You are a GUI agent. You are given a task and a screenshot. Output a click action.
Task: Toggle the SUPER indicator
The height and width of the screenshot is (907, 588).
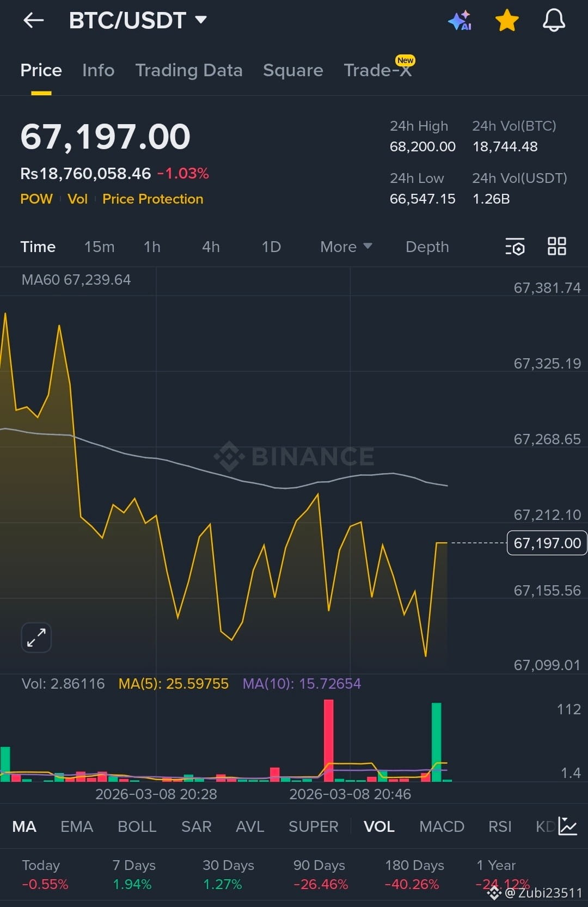tap(314, 826)
